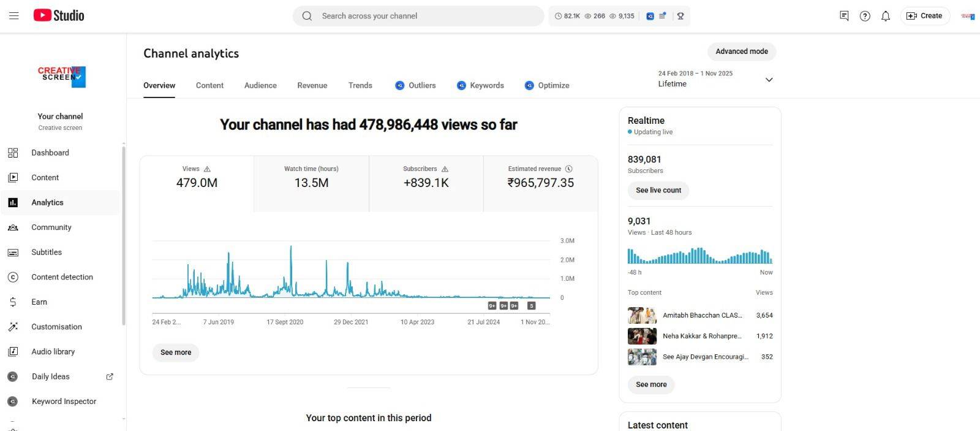Select the Estimated revenue metric card

pyautogui.click(x=540, y=183)
